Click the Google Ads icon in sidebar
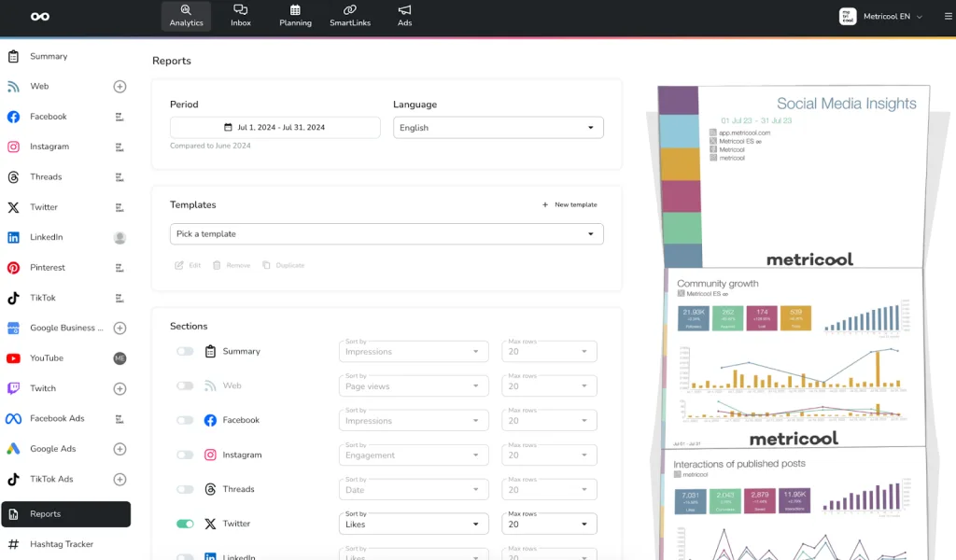The image size is (956, 560). (x=13, y=449)
